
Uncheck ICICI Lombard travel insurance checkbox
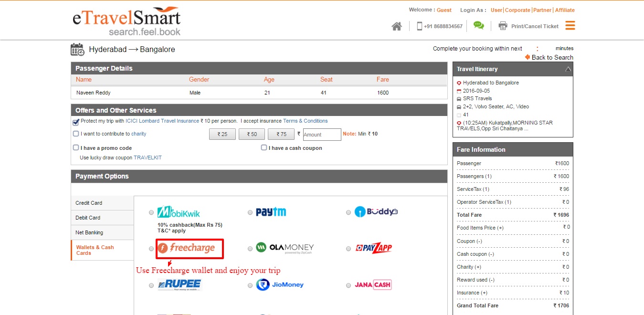(x=76, y=122)
